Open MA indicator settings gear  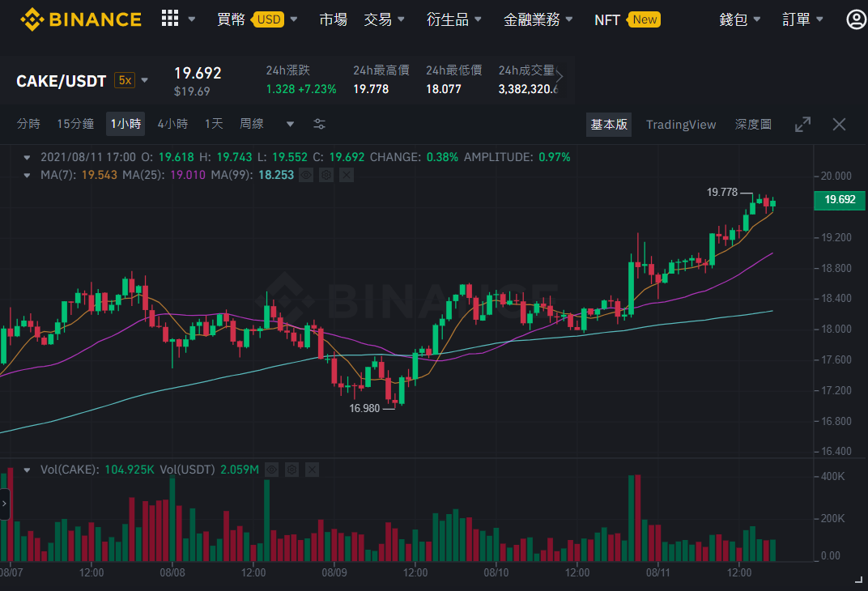[x=326, y=176]
